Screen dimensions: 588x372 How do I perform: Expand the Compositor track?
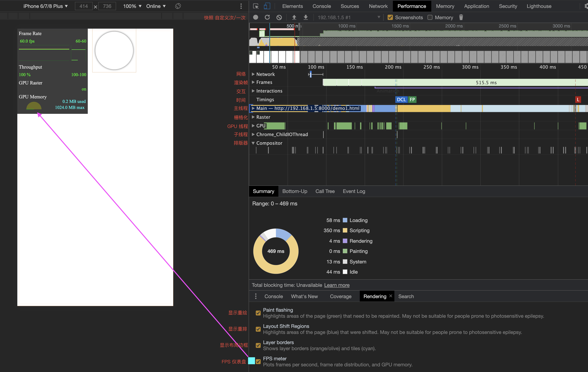coord(253,143)
